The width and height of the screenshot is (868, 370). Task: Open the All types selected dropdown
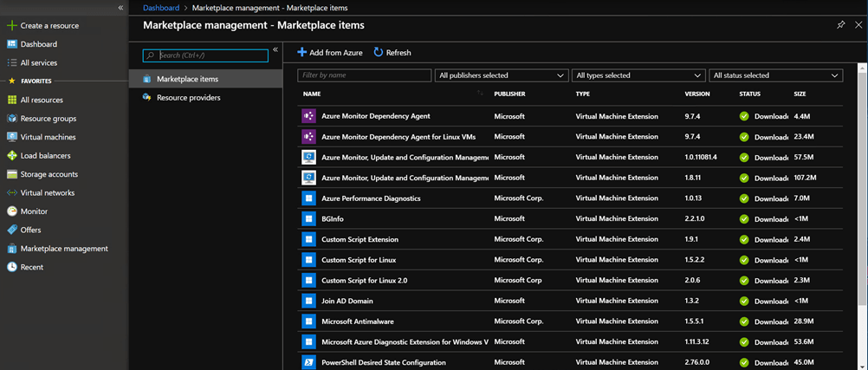(638, 75)
